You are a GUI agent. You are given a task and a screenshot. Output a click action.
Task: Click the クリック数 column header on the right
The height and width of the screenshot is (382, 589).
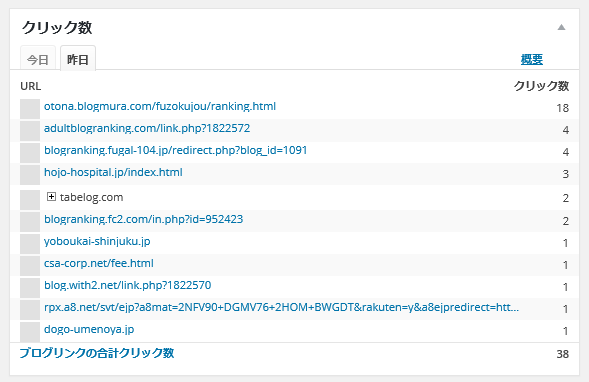click(x=541, y=86)
